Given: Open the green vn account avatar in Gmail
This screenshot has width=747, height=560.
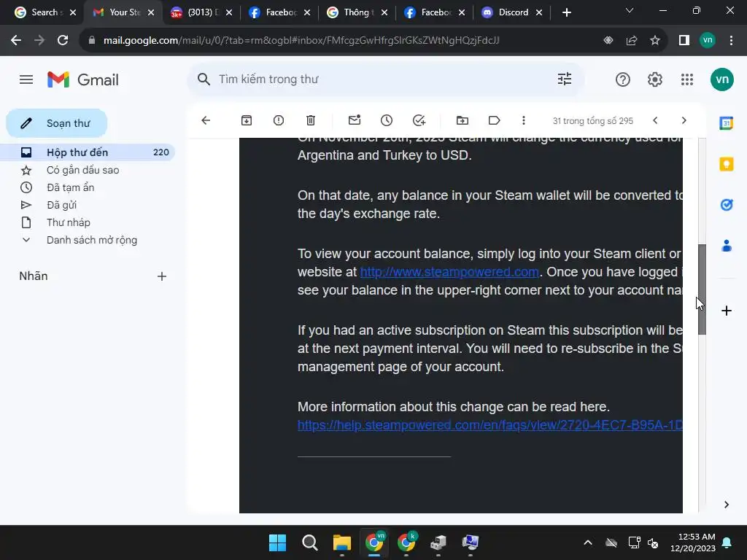Looking at the screenshot, I should click(721, 79).
